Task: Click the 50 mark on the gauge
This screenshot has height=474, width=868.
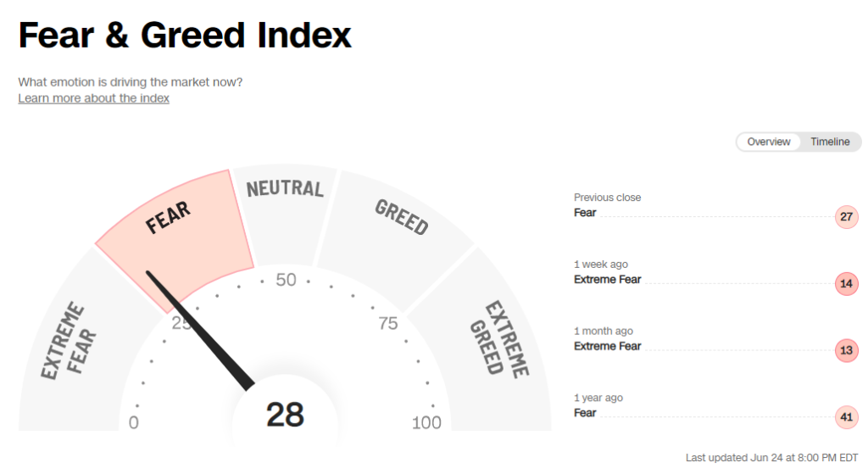Action: [x=287, y=280]
